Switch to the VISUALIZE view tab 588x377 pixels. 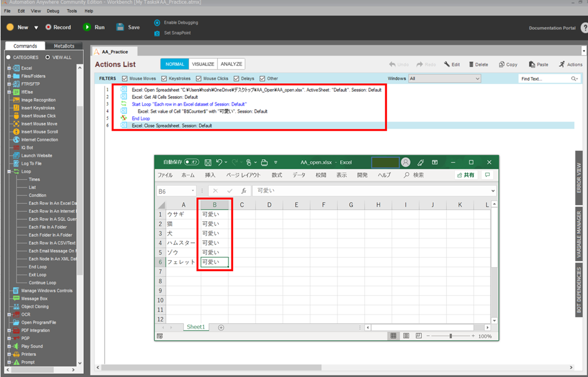[x=203, y=64]
